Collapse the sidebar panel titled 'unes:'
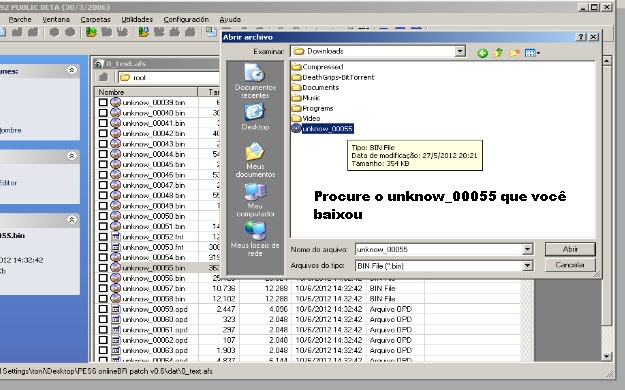The width and height of the screenshot is (625, 390). (x=72, y=70)
